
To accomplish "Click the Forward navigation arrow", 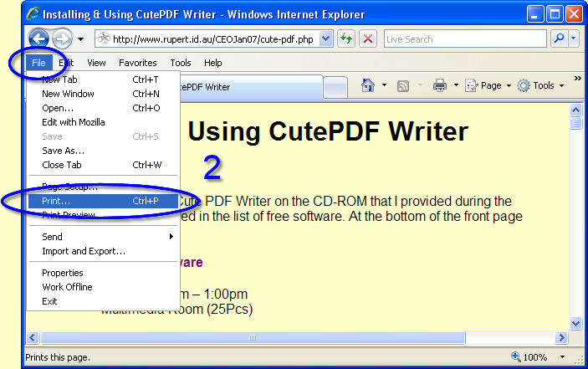I will pyautogui.click(x=63, y=38).
